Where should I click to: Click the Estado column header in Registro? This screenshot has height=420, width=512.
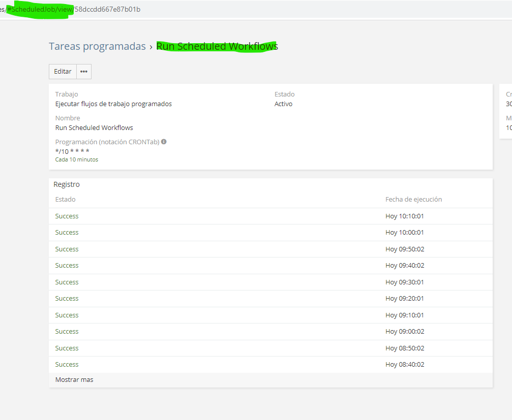65,200
